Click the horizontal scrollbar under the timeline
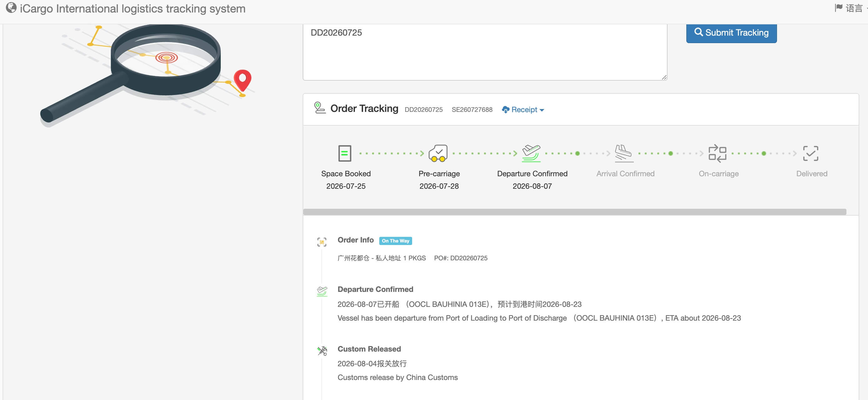Image resolution: width=868 pixels, height=400 pixels. 574,212
